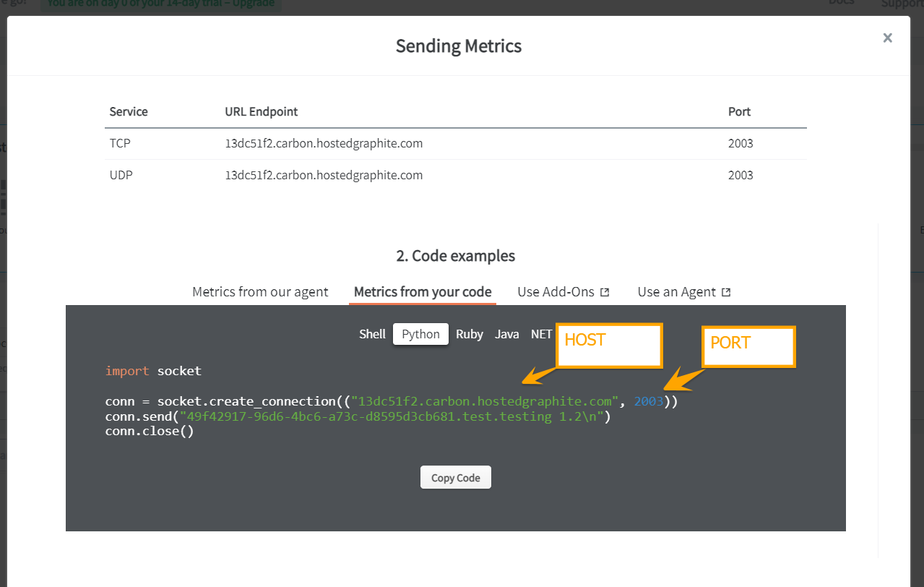Viewport: 924px width, 587px height.
Task: Select Metrics from your code tab
Action: pos(423,292)
